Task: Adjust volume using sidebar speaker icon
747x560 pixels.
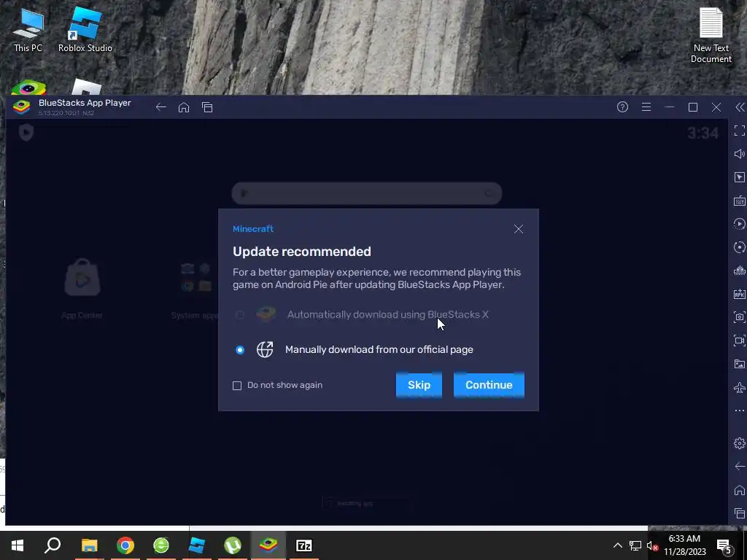Action: (740, 154)
